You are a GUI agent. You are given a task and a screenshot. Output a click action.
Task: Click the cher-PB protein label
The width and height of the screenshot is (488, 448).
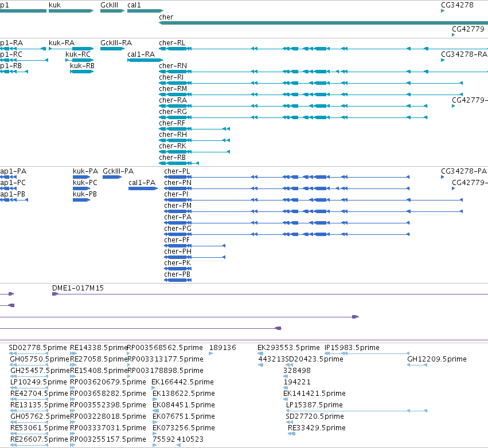177,275
